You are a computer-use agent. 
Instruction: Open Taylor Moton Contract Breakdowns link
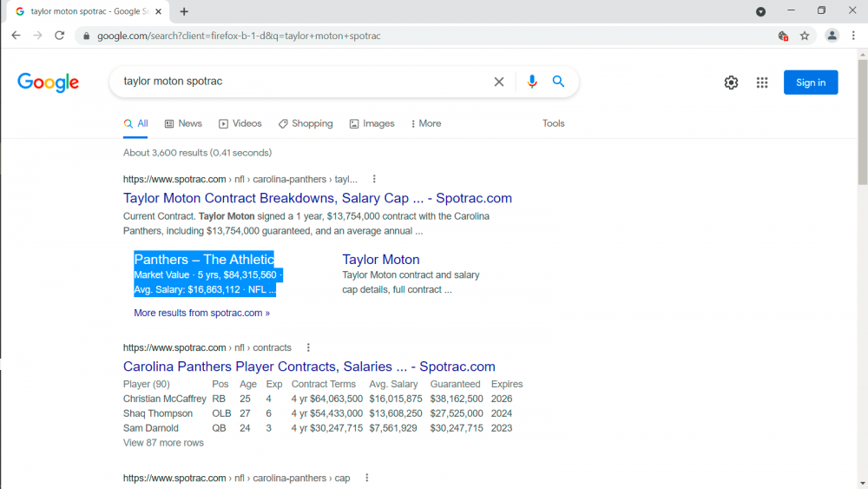click(x=318, y=198)
